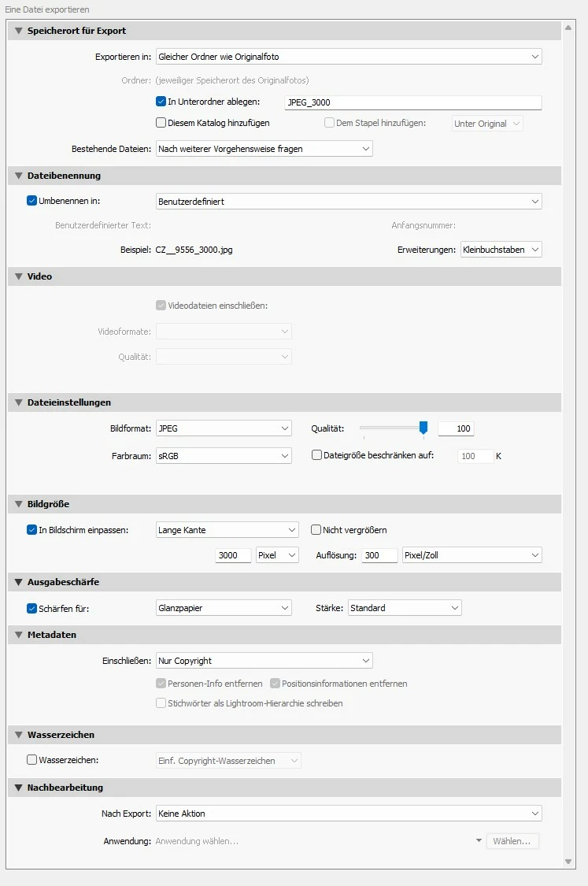Viewport: 588px width, 886px height.
Task: Uncheck In Unterordner ablegen
Action: (161, 102)
